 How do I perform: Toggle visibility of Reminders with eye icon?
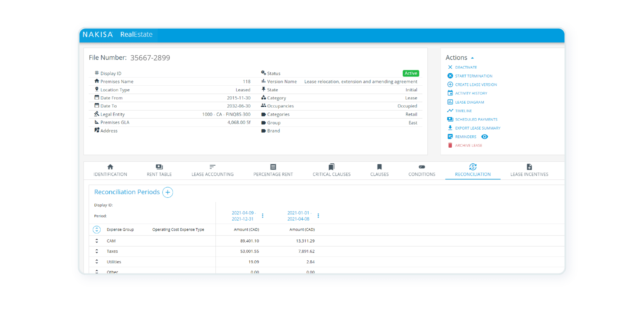[485, 137]
